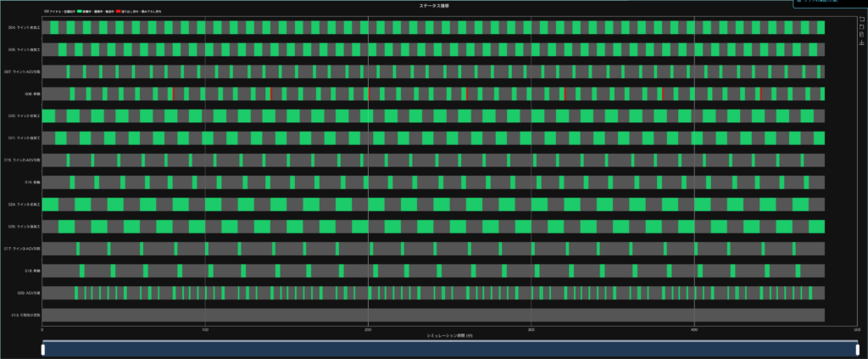Click the 400 tick label on time axis
This screenshot has width=868, height=359.
point(694,329)
